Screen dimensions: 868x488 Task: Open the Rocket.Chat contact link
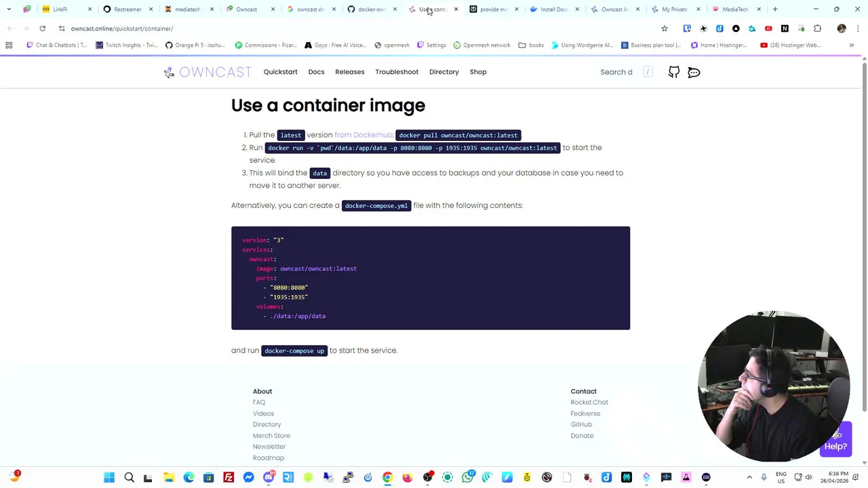pyautogui.click(x=589, y=403)
